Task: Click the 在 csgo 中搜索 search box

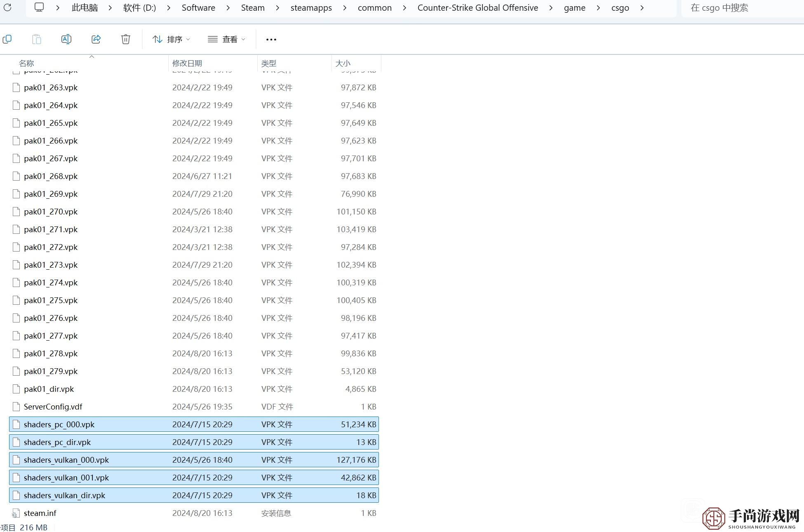Action: 742,8
